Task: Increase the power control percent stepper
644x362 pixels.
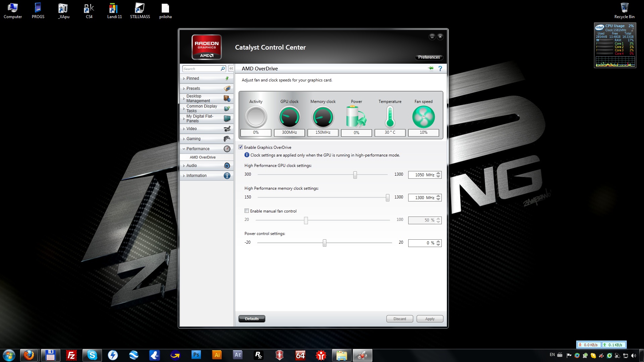Action: pyautogui.click(x=438, y=241)
